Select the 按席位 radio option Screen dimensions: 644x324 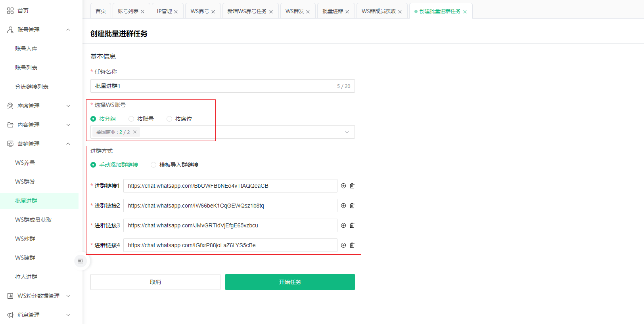click(169, 119)
